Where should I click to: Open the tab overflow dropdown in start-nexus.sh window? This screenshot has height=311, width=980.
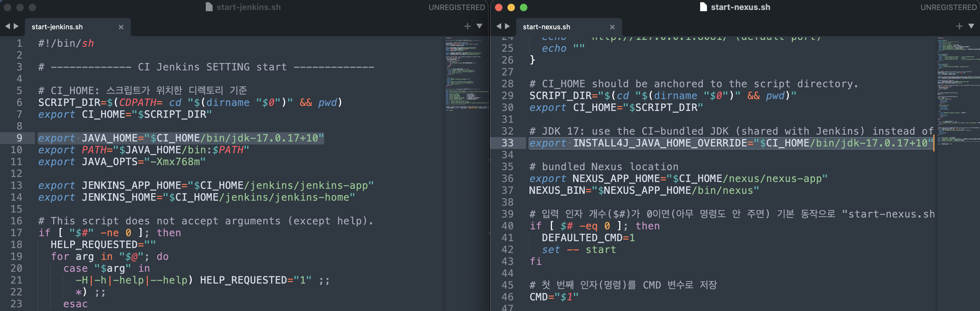(971, 26)
